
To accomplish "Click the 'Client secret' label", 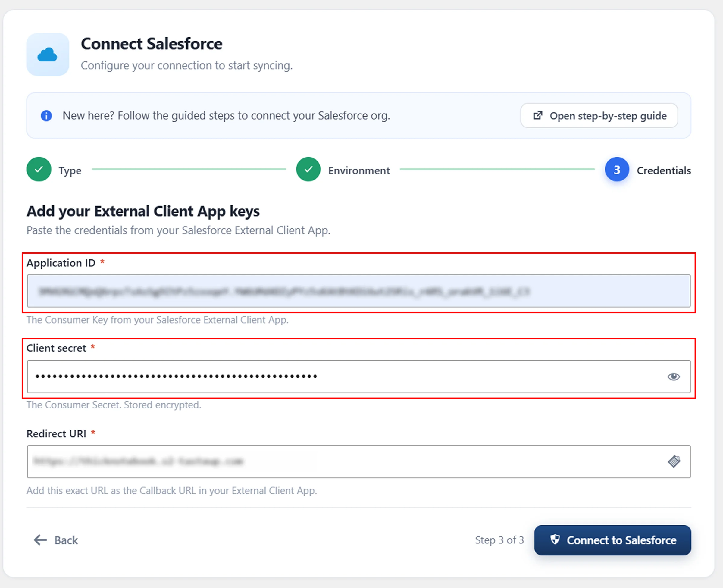I will (56, 348).
